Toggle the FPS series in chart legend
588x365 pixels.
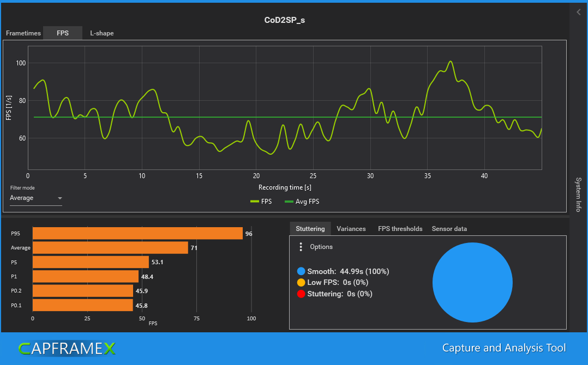pos(261,202)
